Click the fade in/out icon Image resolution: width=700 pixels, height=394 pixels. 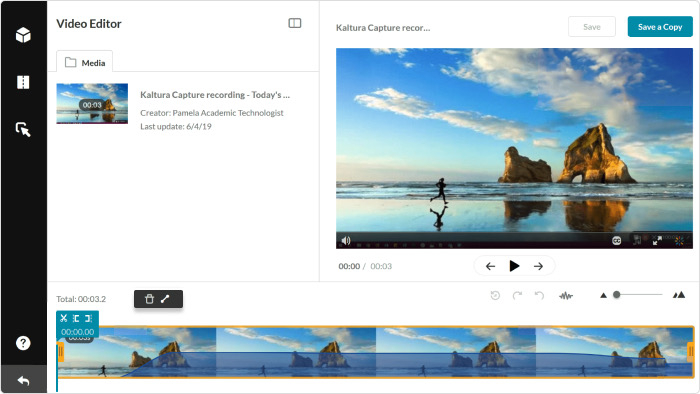coord(165,299)
